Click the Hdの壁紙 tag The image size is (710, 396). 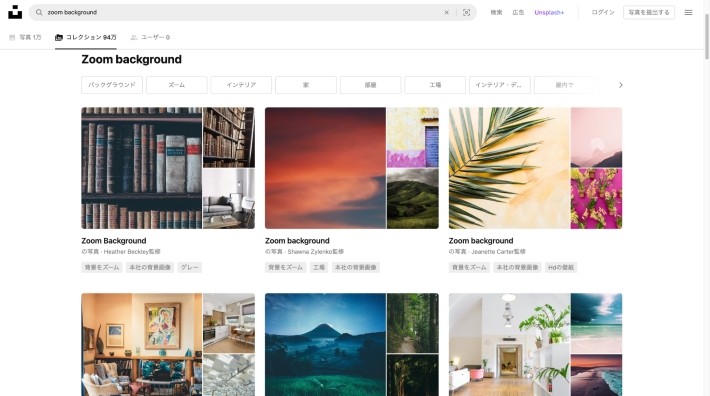pyautogui.click(x=561, y=267)
